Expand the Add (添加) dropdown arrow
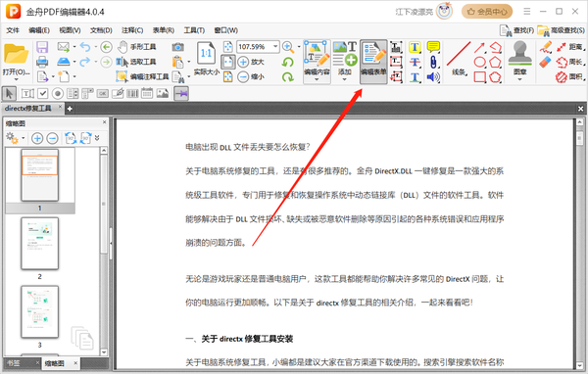 tap(344, 79)
